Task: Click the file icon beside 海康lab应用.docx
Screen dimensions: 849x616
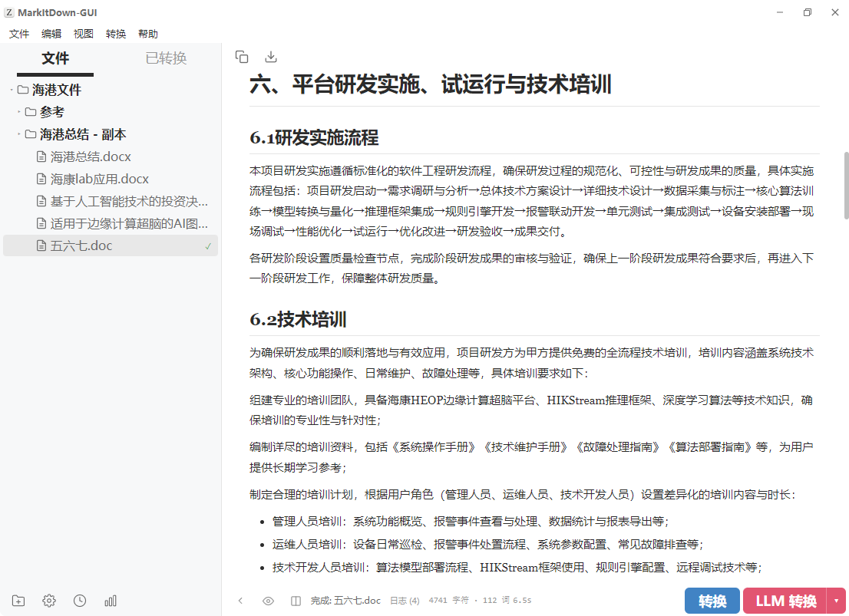Action: [41, 180]
